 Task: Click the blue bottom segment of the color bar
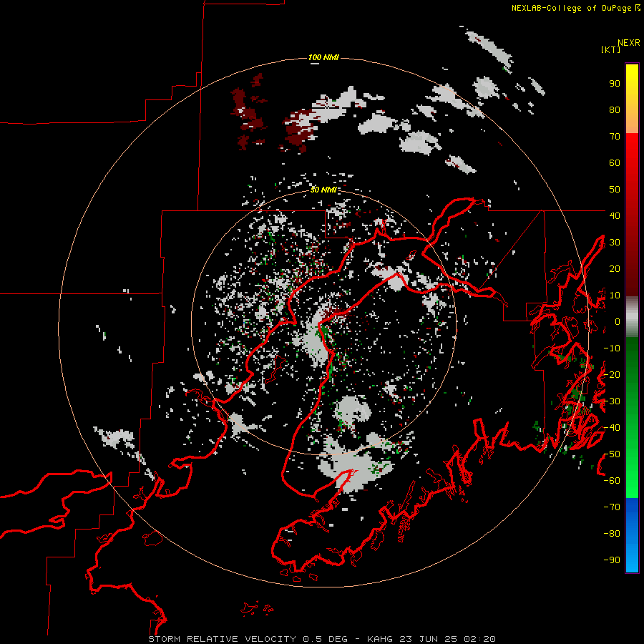(632, 535)
